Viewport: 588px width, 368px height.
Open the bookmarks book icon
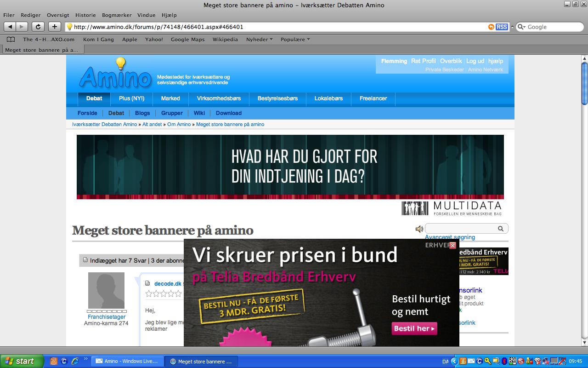pos(11,40)
